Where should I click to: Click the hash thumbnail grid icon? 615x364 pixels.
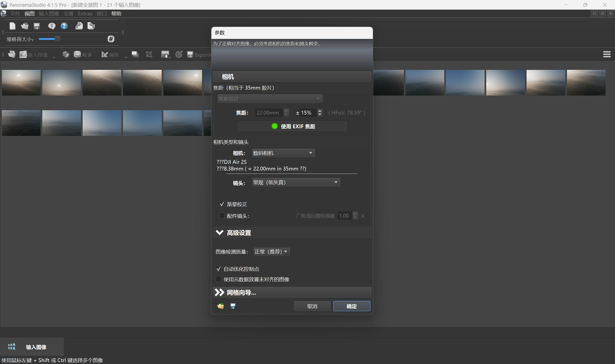(111, 39)
